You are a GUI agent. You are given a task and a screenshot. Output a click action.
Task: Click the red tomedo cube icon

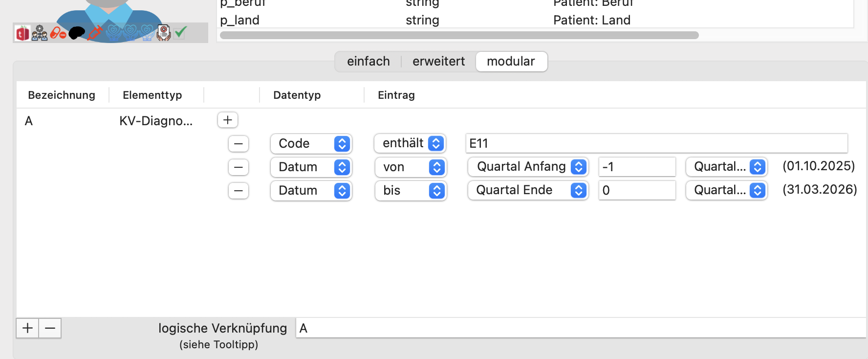pos(22,33)
